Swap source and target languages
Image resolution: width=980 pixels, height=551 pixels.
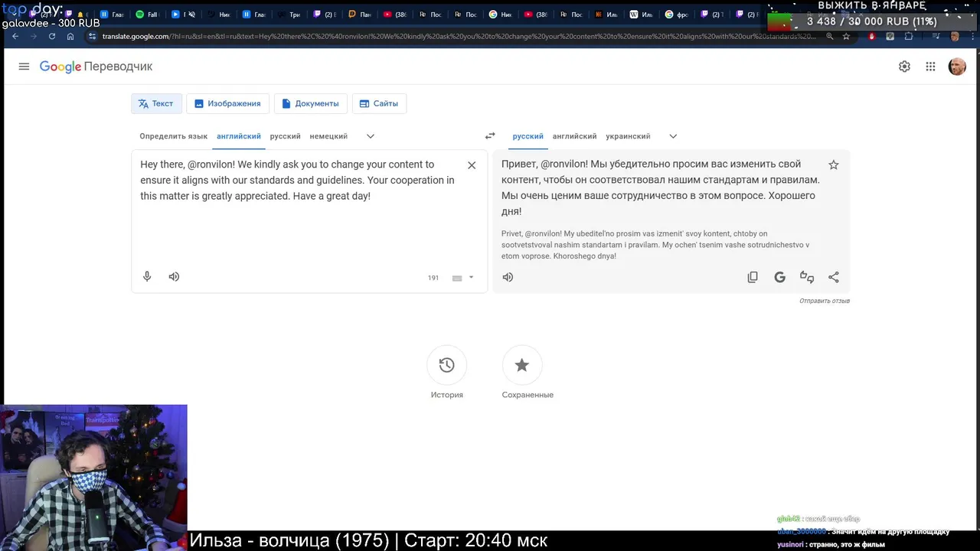pyautogui.click(x=490, y=136)
